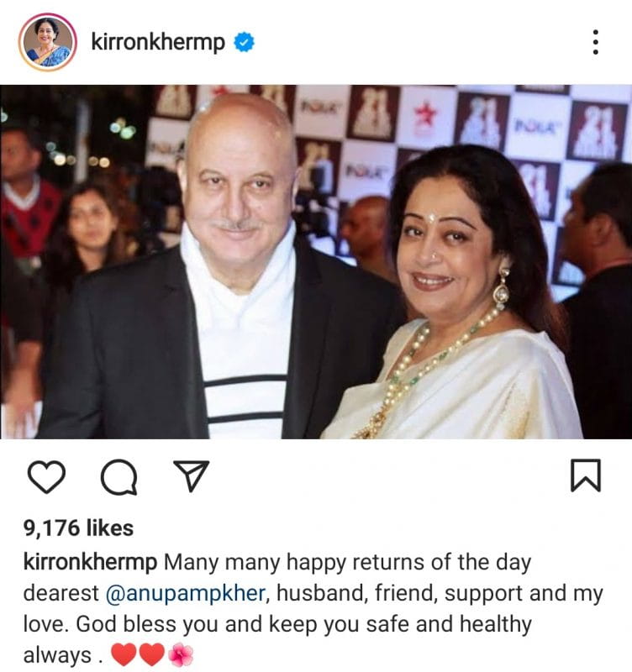Open kirronkhermp from the caption username
Viewport: 632px width, 672px height.
(90, 562)
